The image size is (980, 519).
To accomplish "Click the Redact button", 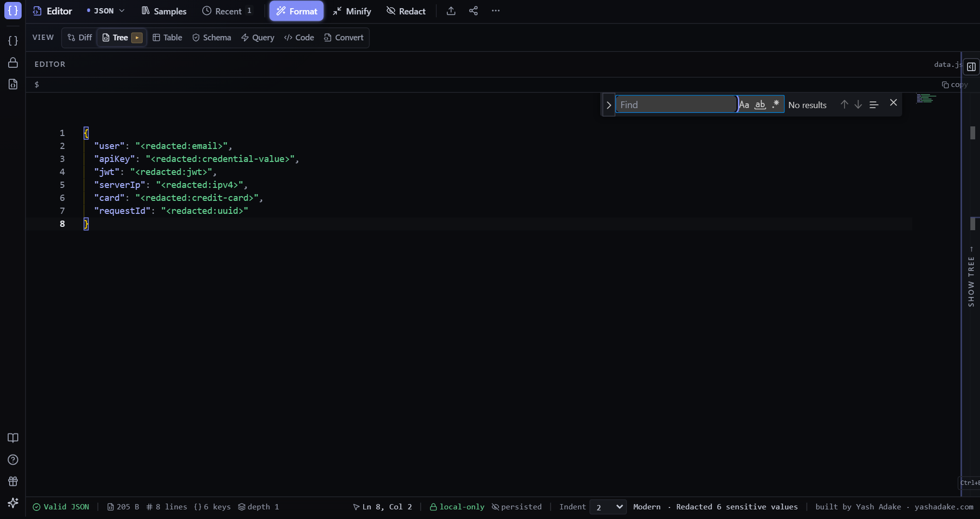I will tap(406, 11).
